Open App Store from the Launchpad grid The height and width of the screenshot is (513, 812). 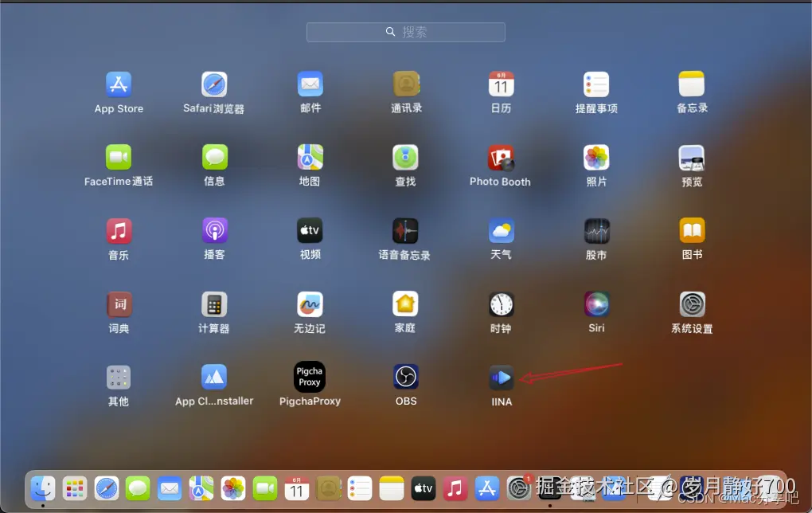coord(119,84)
